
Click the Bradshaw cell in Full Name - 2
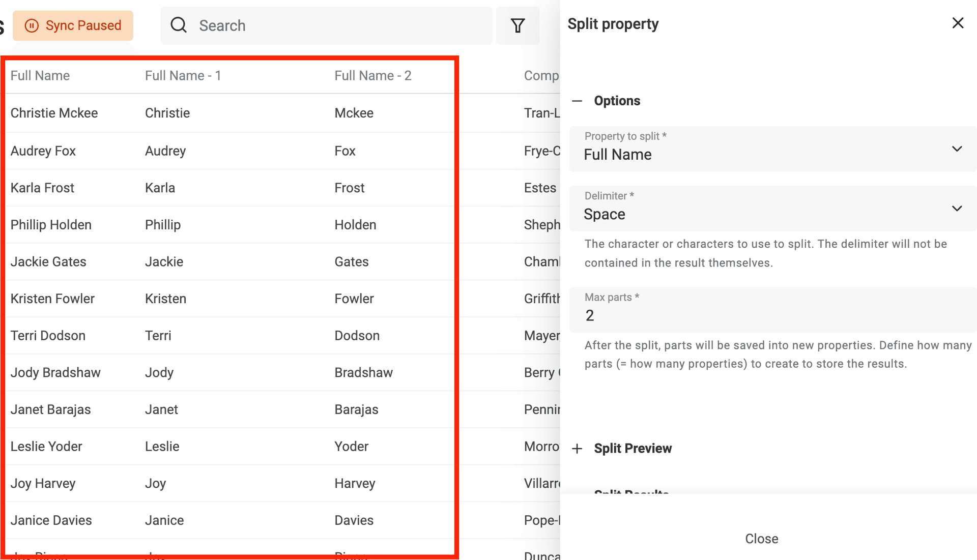(x=363, y=373)
